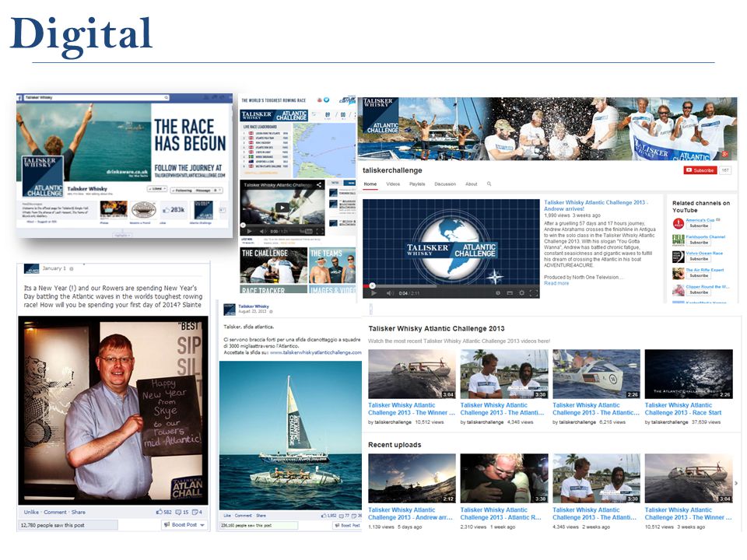747x560 pixels.
Task: Open featured video settings gear icon
Action: 521,293
